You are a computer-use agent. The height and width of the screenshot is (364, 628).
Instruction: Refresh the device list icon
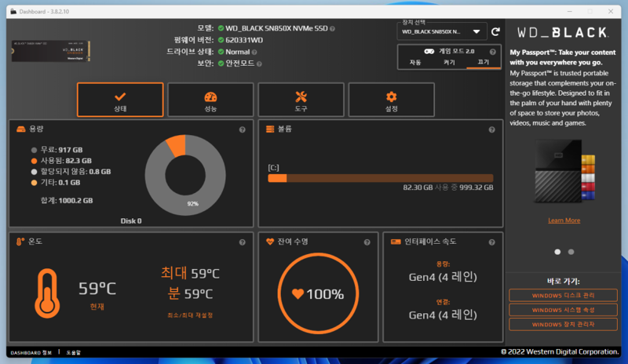point(495,31)
